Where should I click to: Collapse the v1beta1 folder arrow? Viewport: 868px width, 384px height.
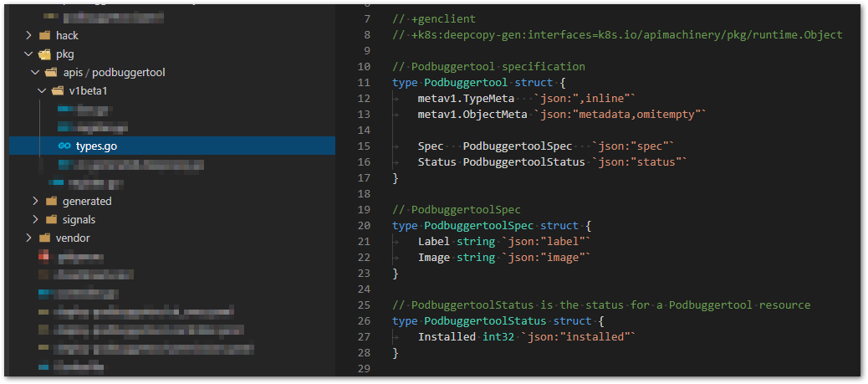pyautogui.click(x=42, y=91)
